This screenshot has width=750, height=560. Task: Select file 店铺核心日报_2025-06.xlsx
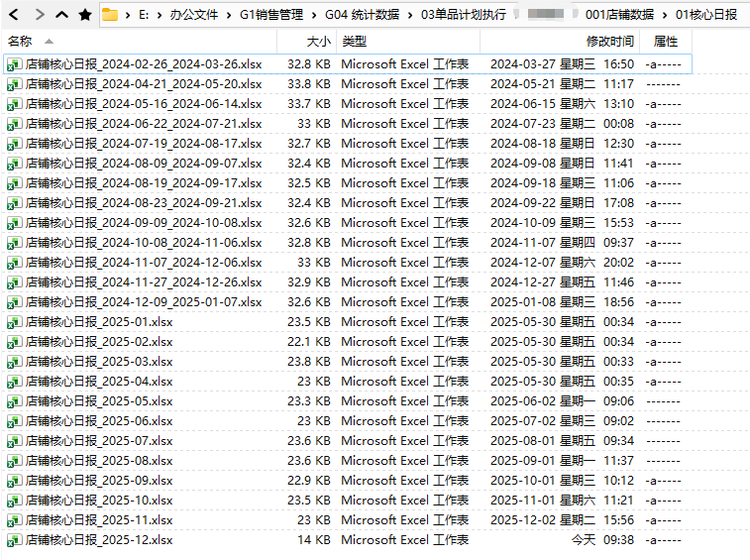click(99, 421)
